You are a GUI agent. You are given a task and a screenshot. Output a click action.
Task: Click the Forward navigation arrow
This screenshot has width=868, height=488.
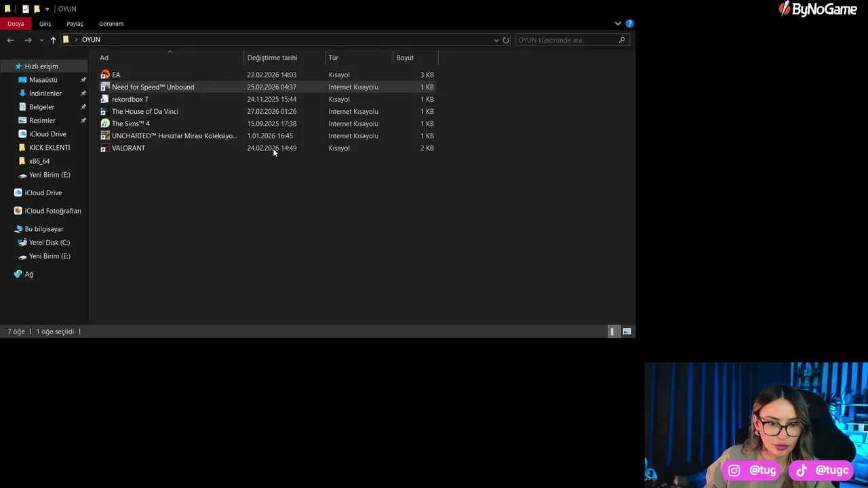coord(28,40)
